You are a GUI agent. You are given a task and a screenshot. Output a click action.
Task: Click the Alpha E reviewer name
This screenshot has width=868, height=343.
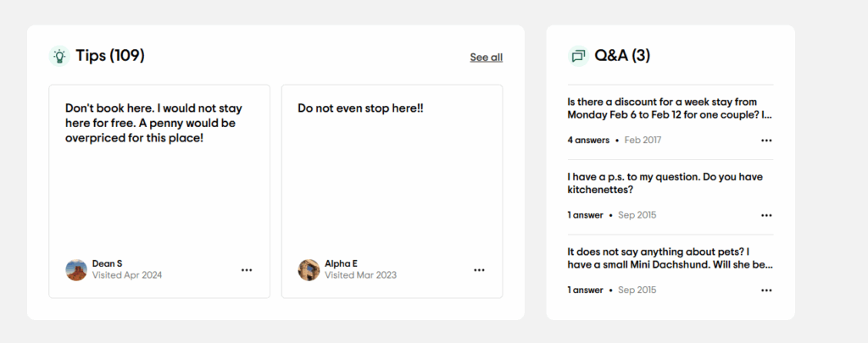341,264
